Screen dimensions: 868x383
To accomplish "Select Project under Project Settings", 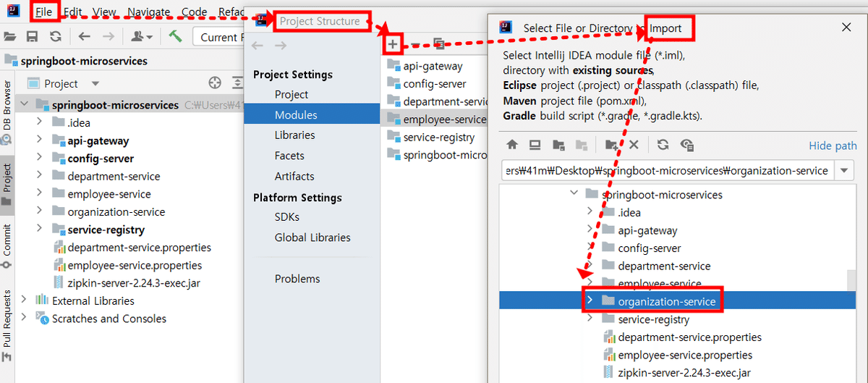I will (292, 94).
